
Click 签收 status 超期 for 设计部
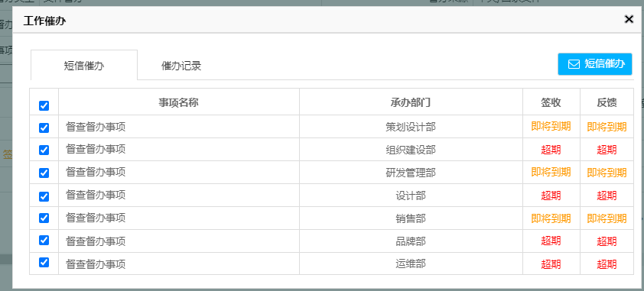(x=551, y=196)
